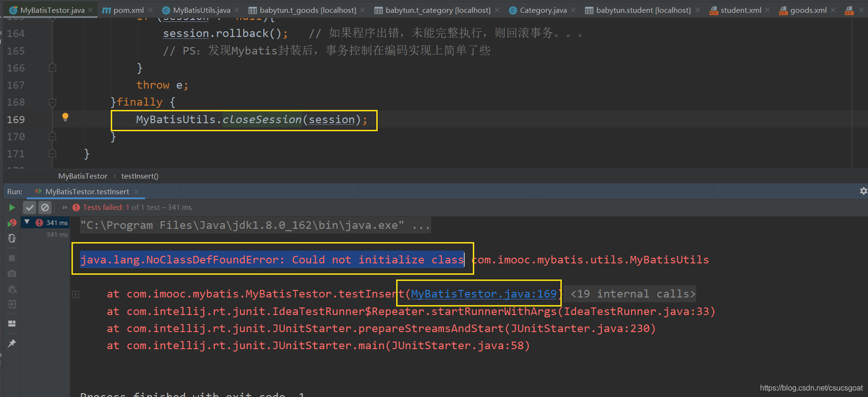Click the Restore Layout icon

point(12,324)
